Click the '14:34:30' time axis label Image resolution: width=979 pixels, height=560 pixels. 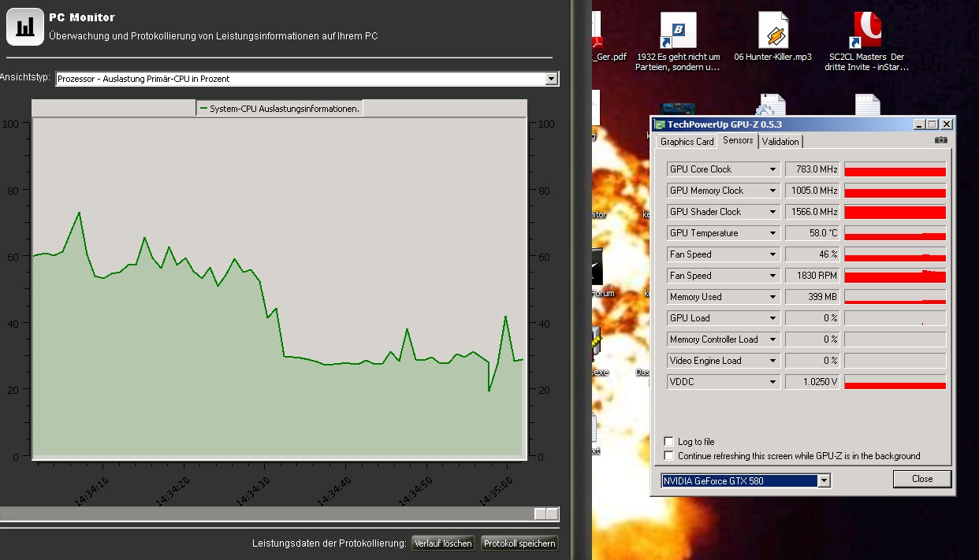[254, 490]
